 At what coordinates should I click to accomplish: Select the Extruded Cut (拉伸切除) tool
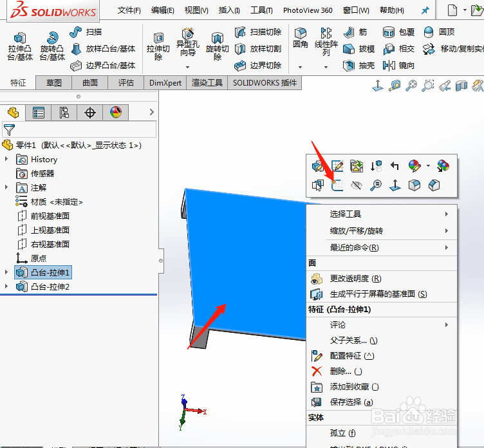click(x=158, y=46)
